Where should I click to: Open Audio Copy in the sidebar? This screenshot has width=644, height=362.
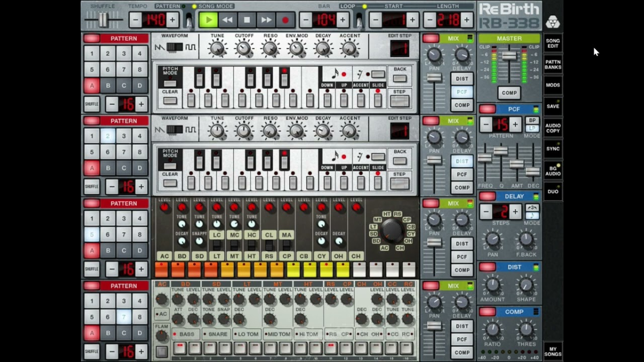(553, 128)
